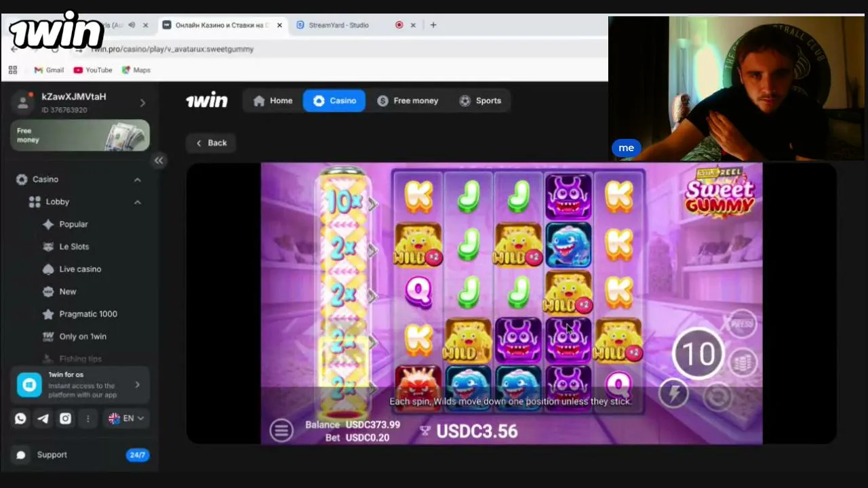Screen dimensions: 868x488
Task: Open bet amount coin stack button
Action: [742, 361]
